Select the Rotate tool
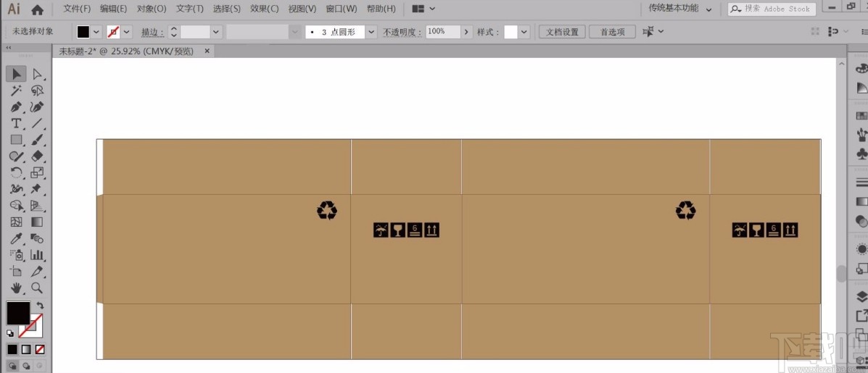Viewport: 868px width, 373px height. pyautogui.click(x=16, y=172)
